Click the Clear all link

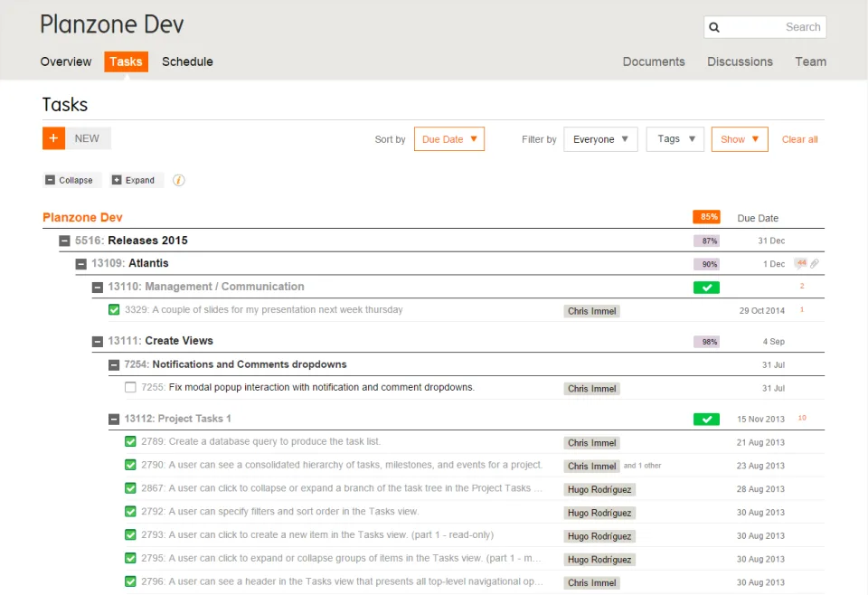(799, 139)
